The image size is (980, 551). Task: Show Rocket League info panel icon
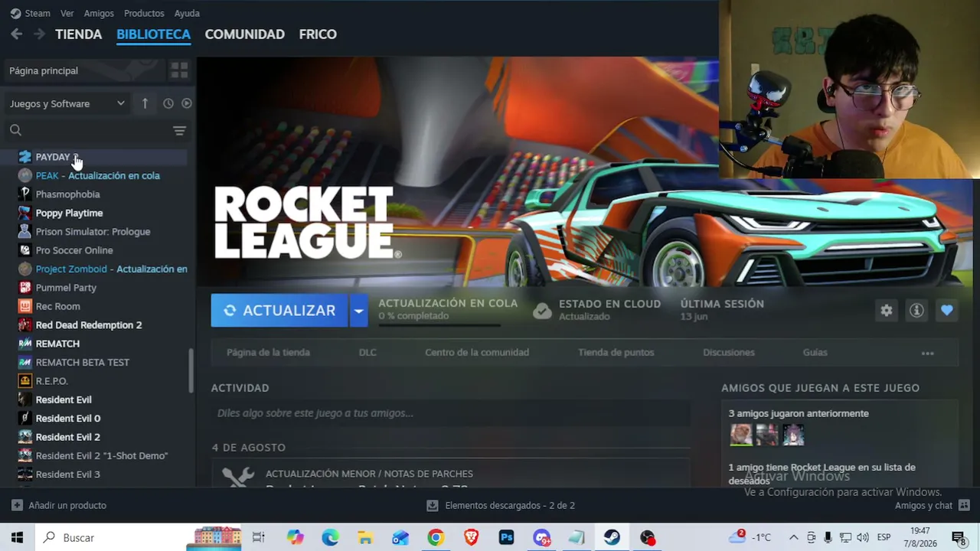pos(916,310)
